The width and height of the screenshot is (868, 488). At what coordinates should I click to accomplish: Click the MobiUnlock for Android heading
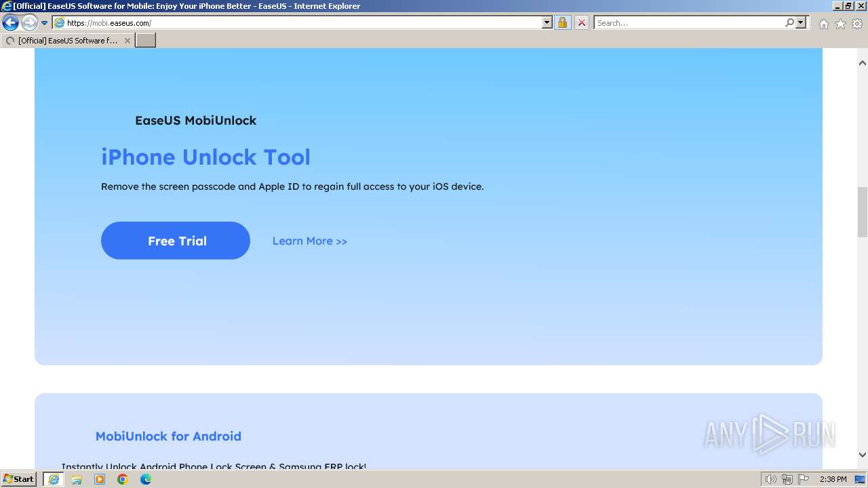pyautogui.click(x=168, y=436)
